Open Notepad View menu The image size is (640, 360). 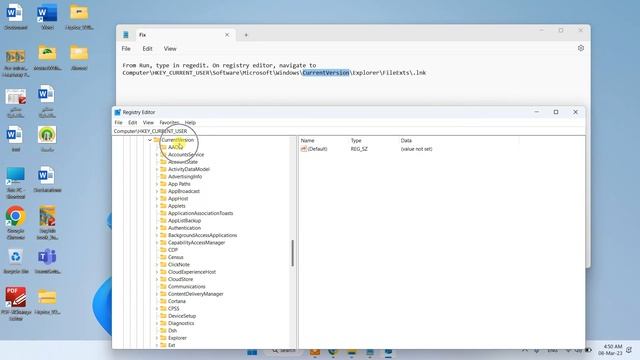click(170, 49)
